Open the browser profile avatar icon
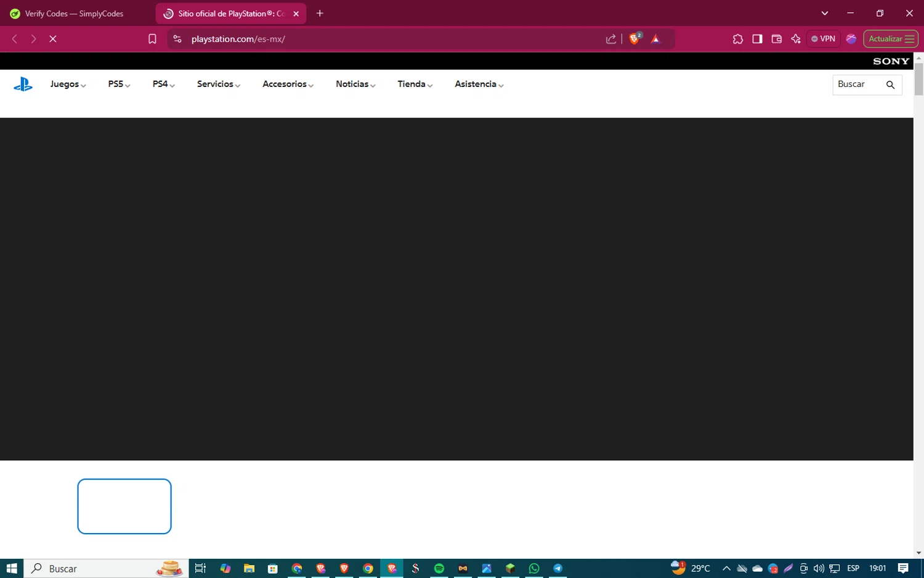The width and height of the screenshot is (924, 578). click(x=851, y=39)
